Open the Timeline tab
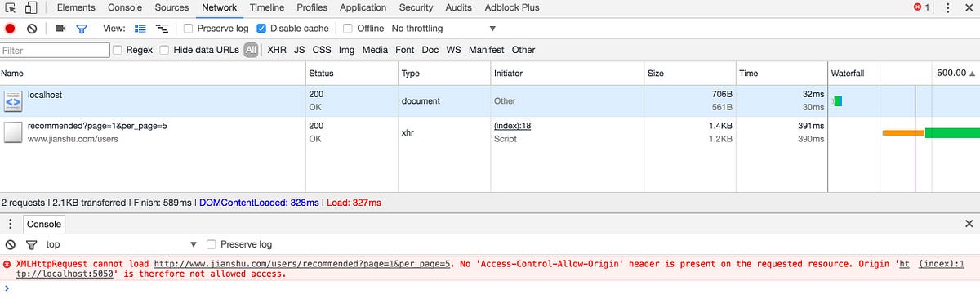The image size is (980, 299). [x=267, y=7]
